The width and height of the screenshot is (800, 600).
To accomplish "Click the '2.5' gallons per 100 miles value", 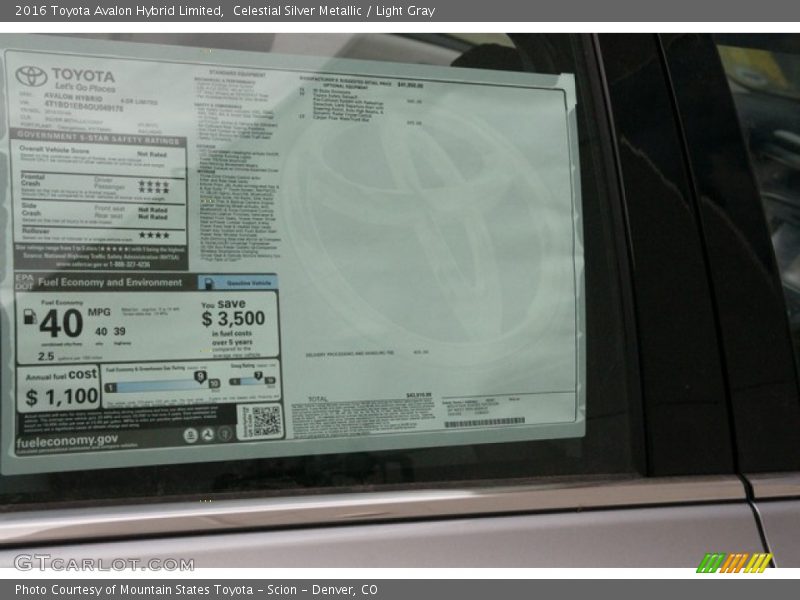I will point(45,356).
